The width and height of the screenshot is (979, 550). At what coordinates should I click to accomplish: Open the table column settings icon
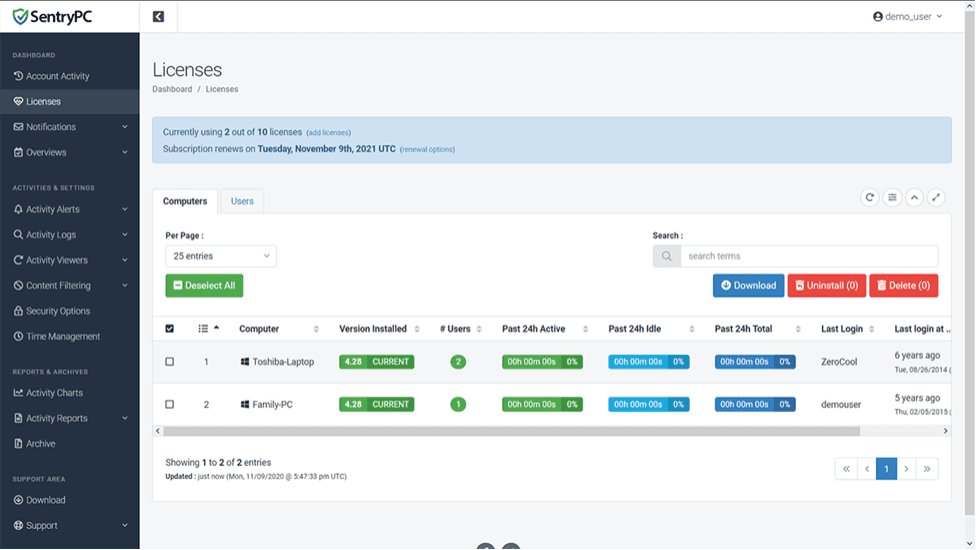(x=892, y=198)
